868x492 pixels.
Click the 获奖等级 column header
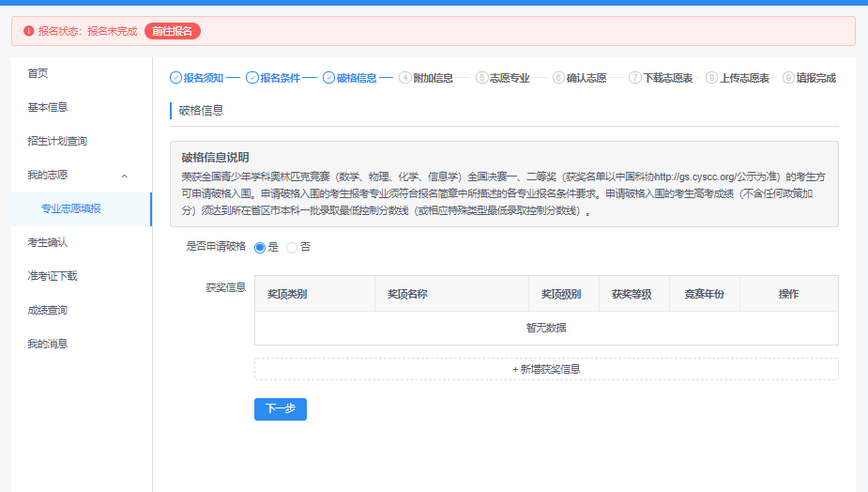point(632,294)
